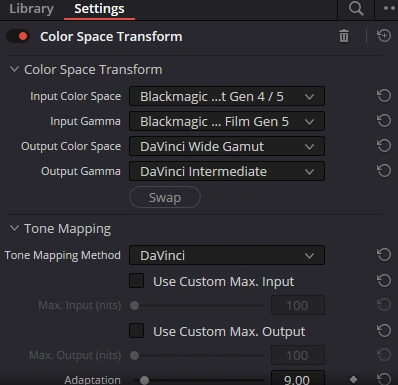Open the three-dot options menu
This screenshot has width=398, height=385.
[390, 9]
